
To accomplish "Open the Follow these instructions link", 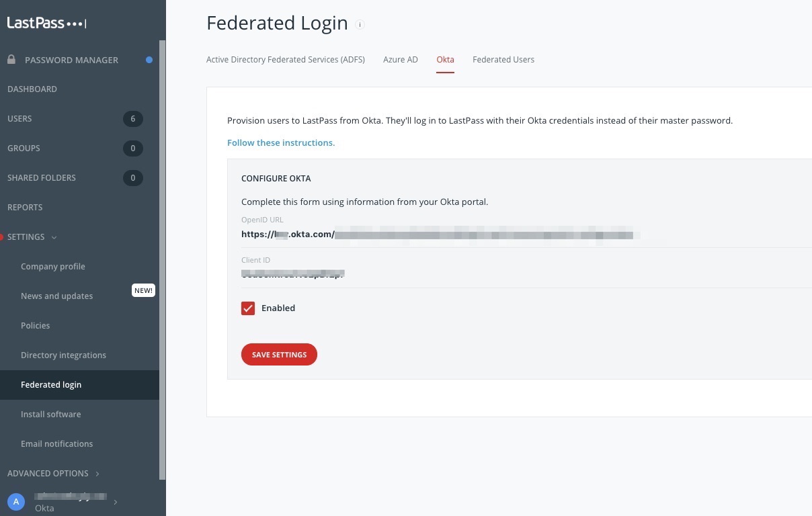I will coord(281,142).
